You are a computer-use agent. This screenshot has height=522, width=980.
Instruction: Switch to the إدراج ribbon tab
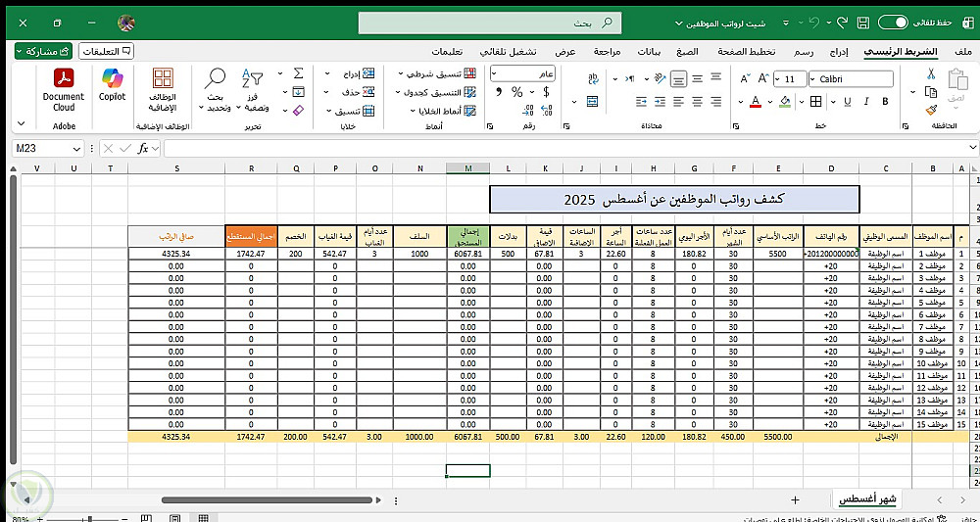(x=839, y=52)
